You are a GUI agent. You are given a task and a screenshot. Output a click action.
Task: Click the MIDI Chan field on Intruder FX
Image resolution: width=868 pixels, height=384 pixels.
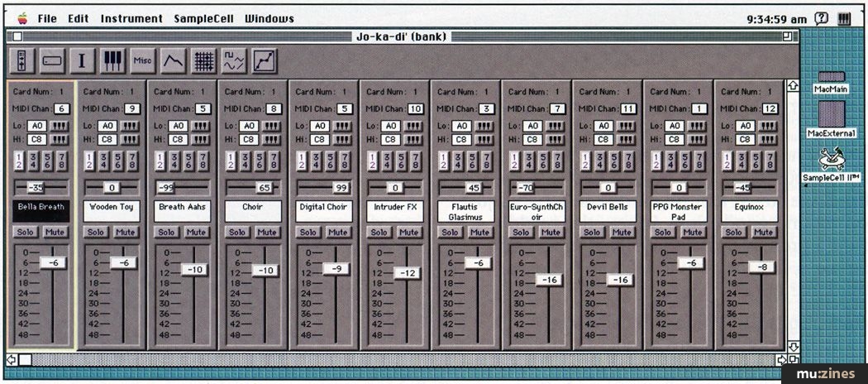[x=416, y=108]
